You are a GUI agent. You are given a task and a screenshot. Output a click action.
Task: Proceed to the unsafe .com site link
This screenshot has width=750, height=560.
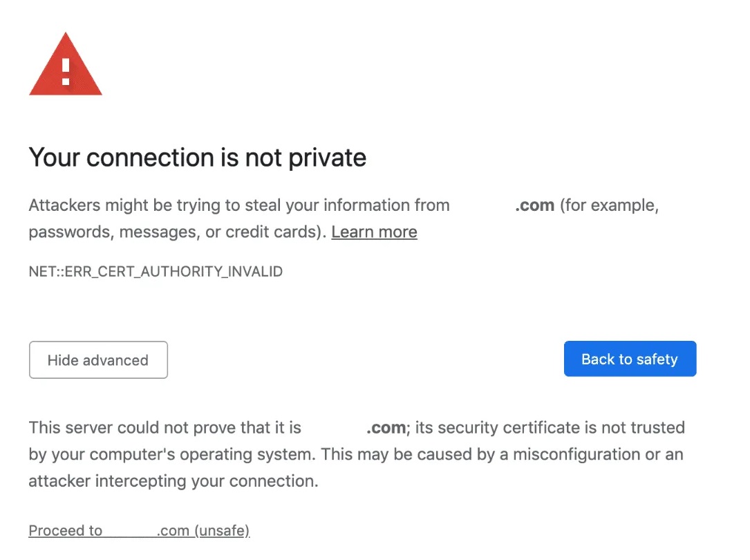click(138, 531)
